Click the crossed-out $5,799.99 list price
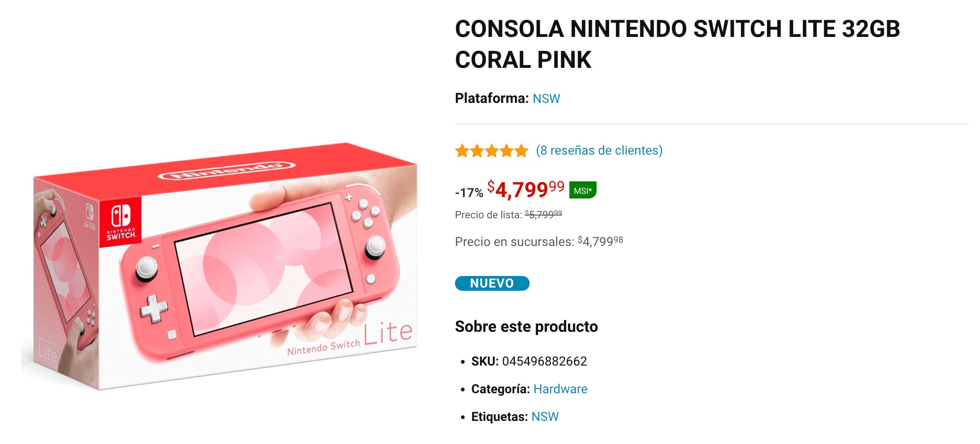 [543, 215]
